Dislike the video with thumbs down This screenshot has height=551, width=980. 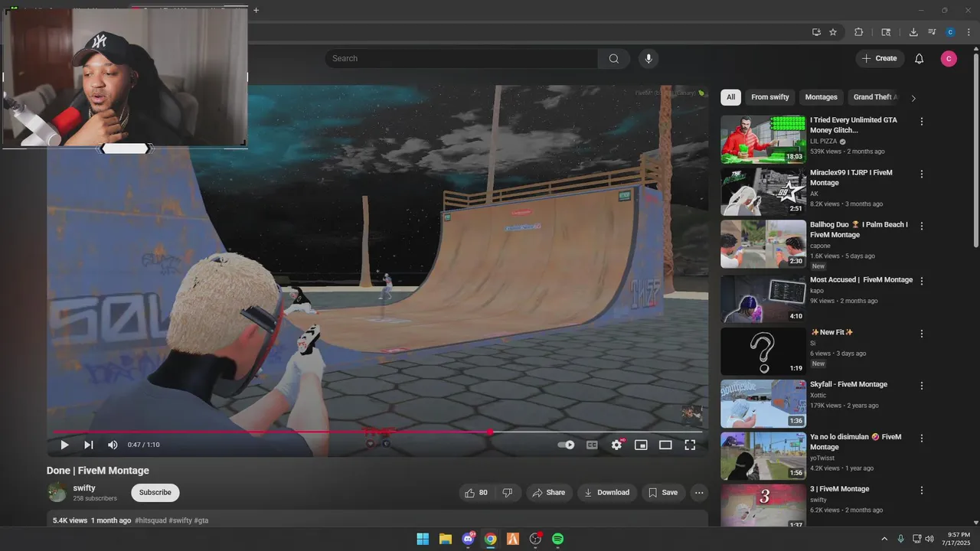point(508,493)
